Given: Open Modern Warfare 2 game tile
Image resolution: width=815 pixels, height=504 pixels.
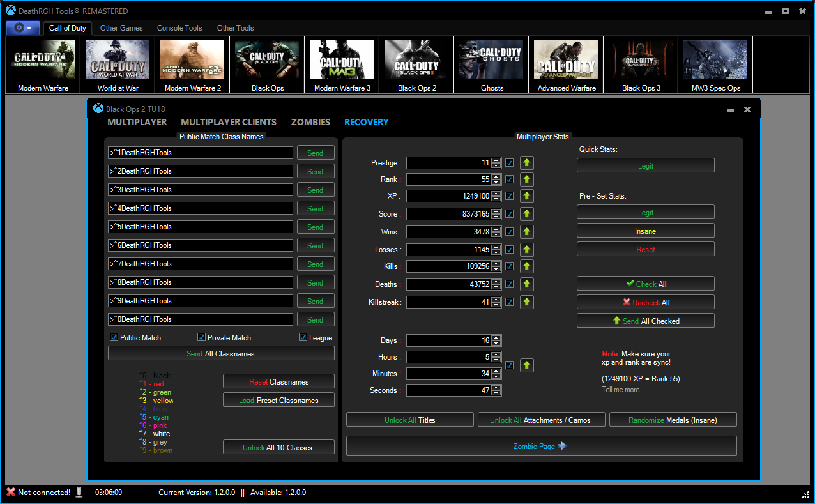Looking at the screenshot, I should click(x=193, y=65).
